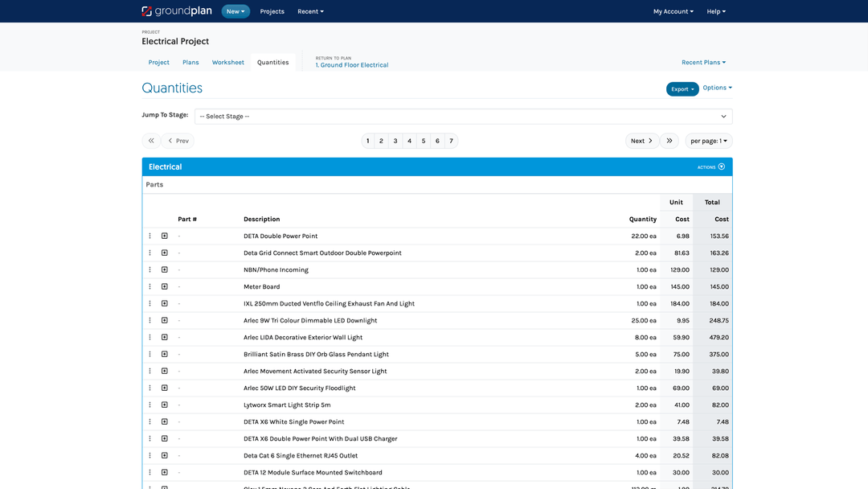Expand the DETA X6 Double Power Point With Dual USB Charger row

click(x=165, y=438)
